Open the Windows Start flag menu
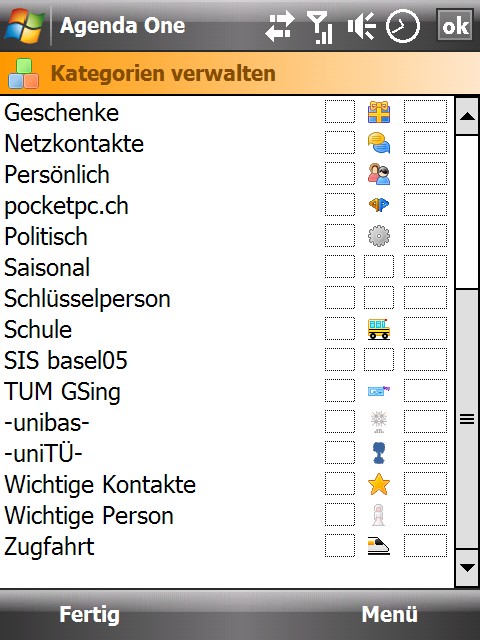 pos(24,25)
